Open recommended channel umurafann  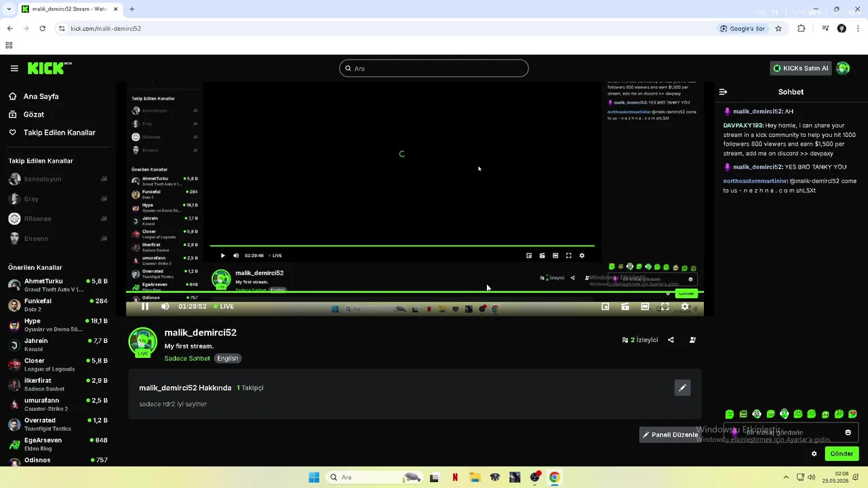58,404
